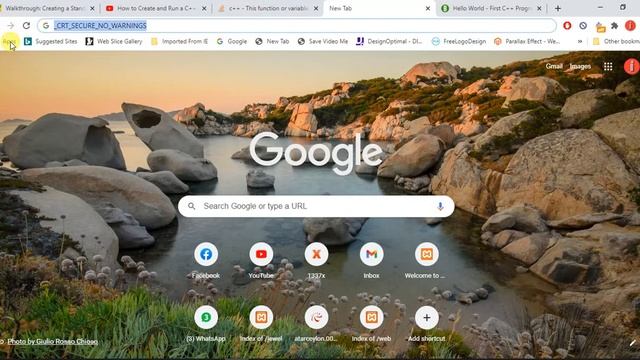The image size is (640, 360).
Task: Click the address bar with _CRT_SECURE_NO_WARNINGS
Action: tap(297, 26)
